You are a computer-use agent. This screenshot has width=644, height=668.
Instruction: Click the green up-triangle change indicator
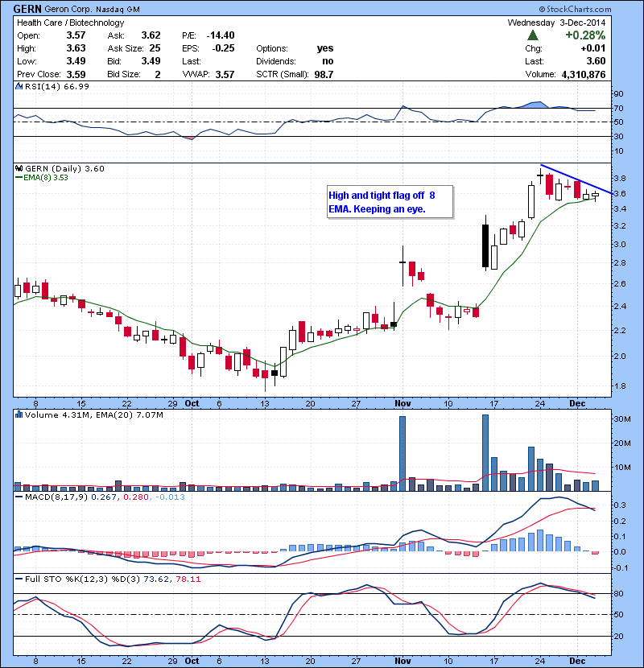[x=532, y=35]
